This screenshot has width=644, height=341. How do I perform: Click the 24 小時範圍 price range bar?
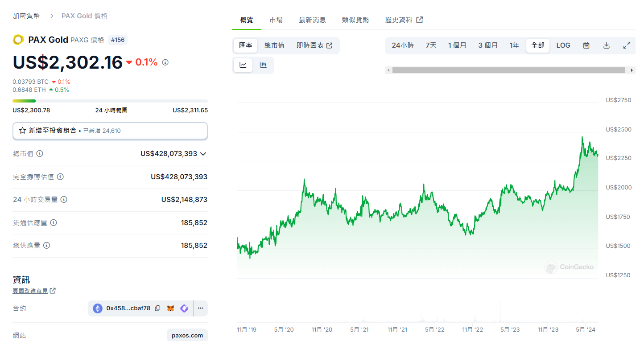(x=110, y=101)
